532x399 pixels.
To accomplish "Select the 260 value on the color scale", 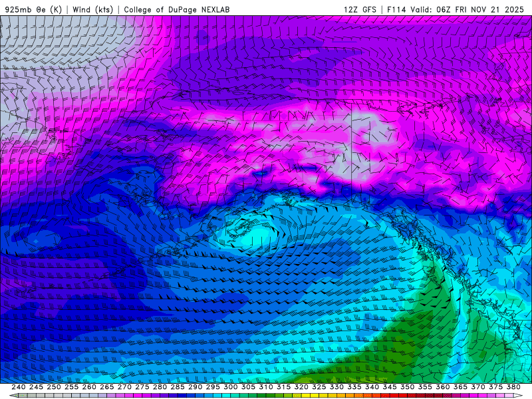I will pyautogui.click(x=89, y=387).
